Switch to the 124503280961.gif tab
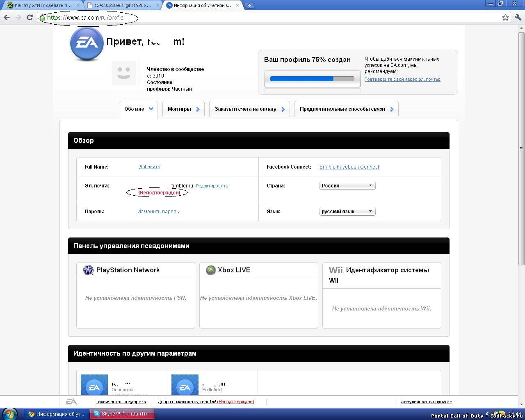Image resolution: width=525 pixels, height=420 pixels. 123,5
